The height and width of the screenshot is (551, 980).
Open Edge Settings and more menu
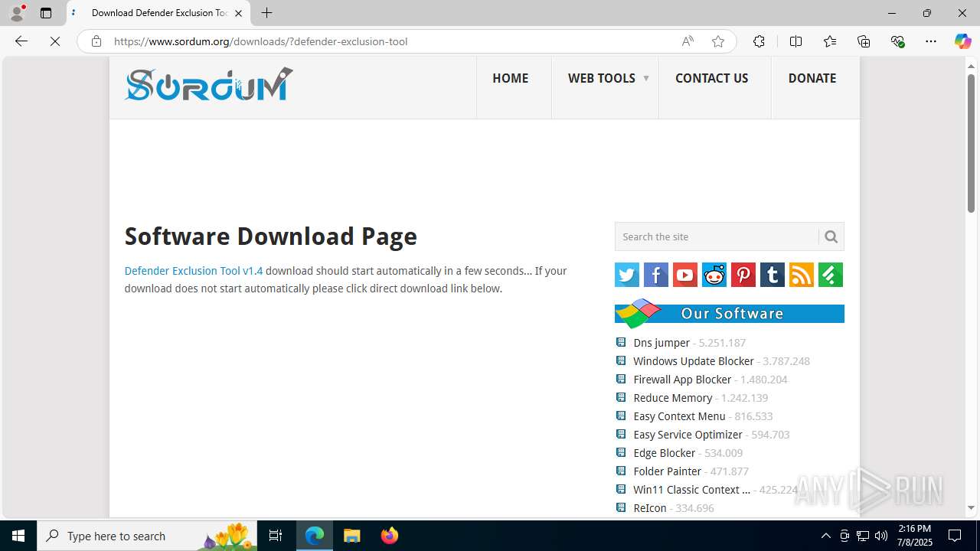pyautogui.click(x=931, y=41)
